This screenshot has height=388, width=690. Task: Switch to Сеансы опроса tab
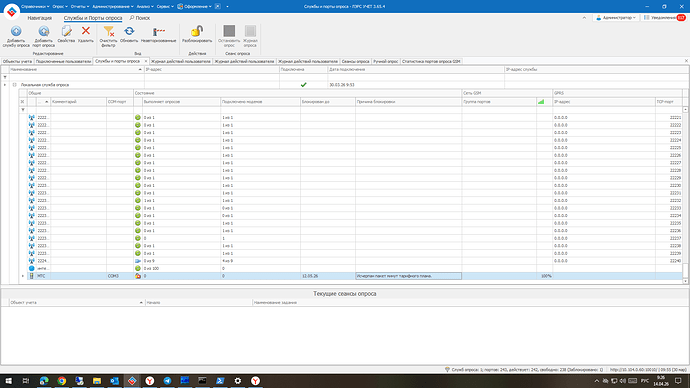(x=356, y=62)
